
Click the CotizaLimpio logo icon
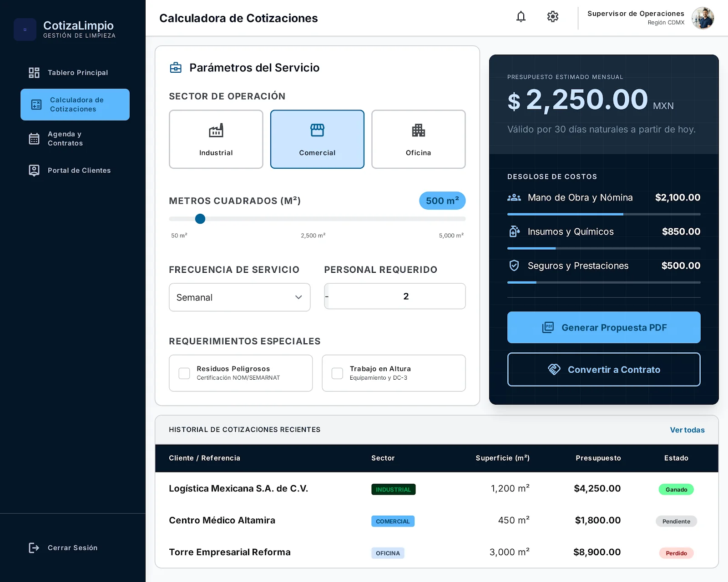tap(25, 30)
